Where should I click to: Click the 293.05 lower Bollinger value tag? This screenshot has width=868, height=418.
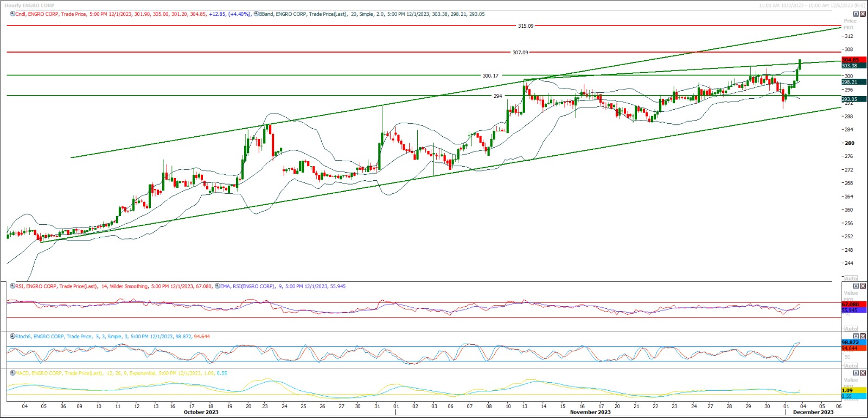[854, 99]
